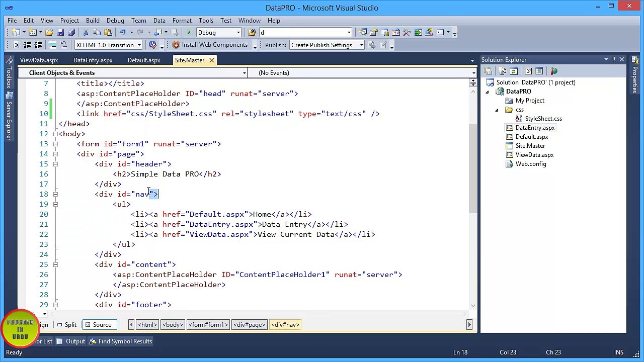Click the editor vertical scrollbar thumb
The height and width of the screenshot is (362, 644).
click(x=473, y=168)
